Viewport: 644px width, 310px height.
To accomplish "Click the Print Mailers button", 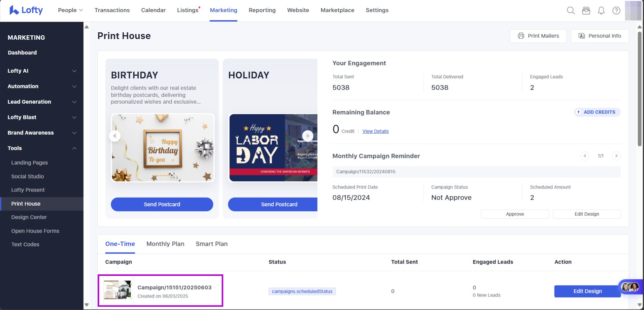I will tap(538, 36).
